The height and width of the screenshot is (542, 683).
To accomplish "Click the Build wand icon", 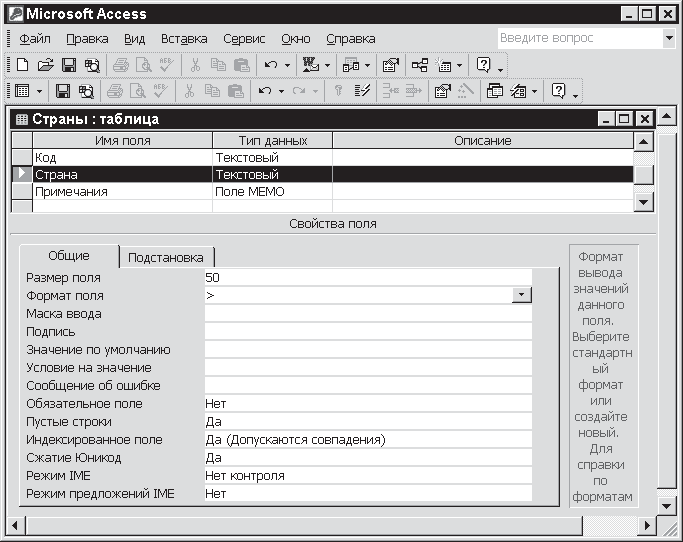I will [x=466, y=91].
